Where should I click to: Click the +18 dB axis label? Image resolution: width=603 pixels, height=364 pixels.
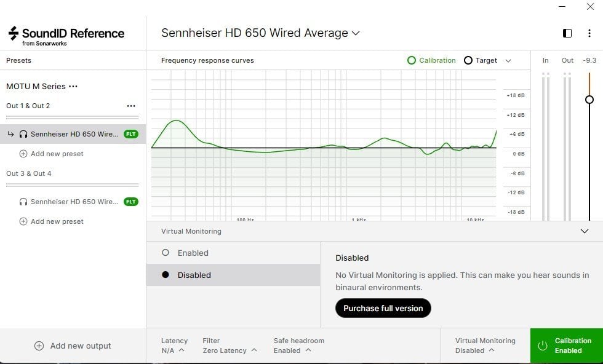(x=516, y=95)
